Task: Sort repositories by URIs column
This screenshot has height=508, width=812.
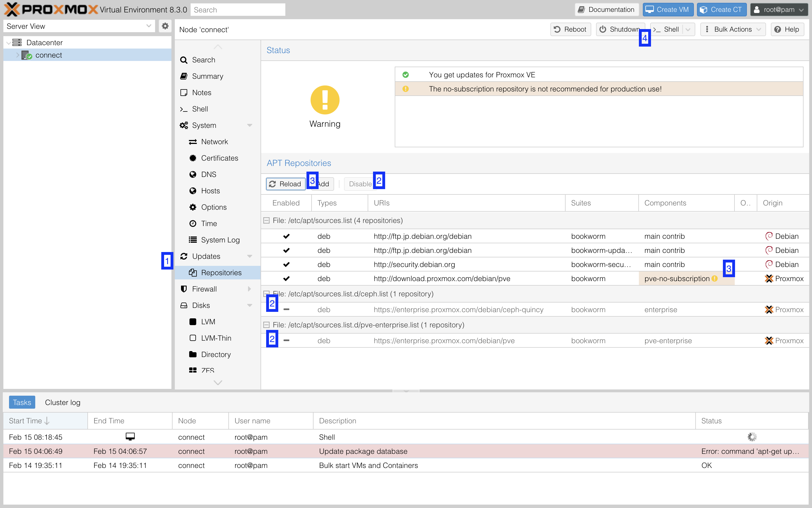Action: click(x=466, y=203)
